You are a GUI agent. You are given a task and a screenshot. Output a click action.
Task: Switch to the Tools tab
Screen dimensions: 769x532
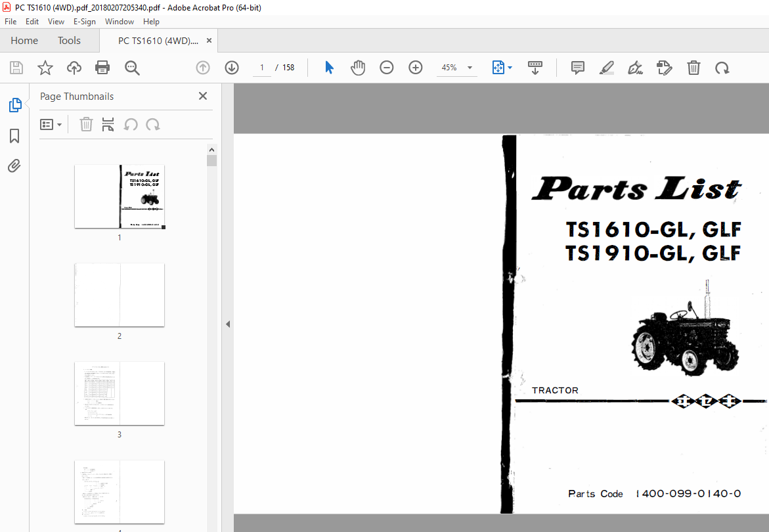(x=69, y=41)
